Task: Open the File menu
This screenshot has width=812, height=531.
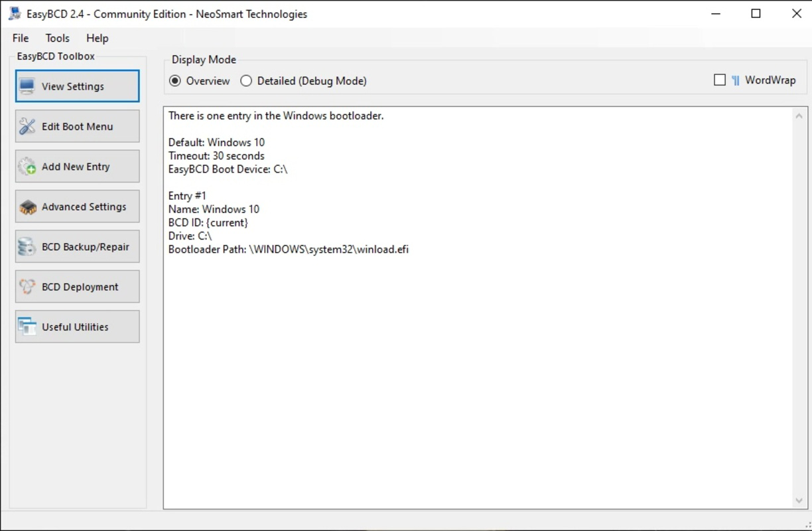Action: pyautogui.click(x=21, y=38)
